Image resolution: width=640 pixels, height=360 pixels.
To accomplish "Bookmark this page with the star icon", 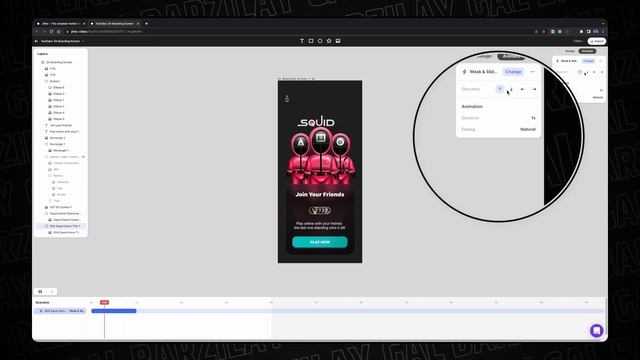I will click(544, 31).
